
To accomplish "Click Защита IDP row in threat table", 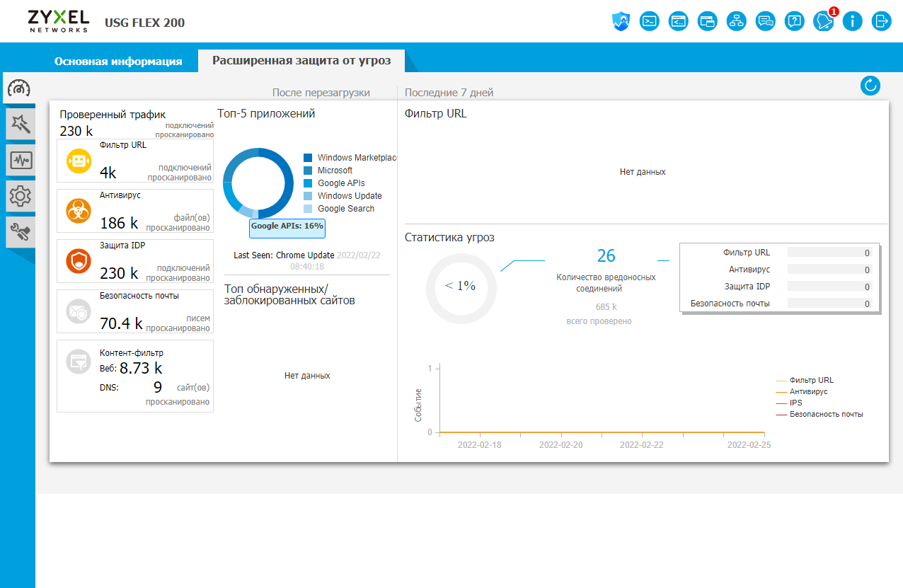I will (x=779, y=287).
